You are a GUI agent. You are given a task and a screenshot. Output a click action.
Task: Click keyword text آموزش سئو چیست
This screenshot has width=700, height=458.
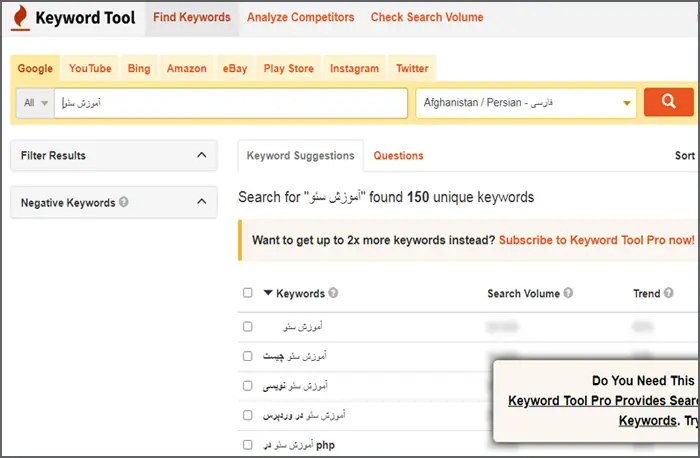coord(295,356)
